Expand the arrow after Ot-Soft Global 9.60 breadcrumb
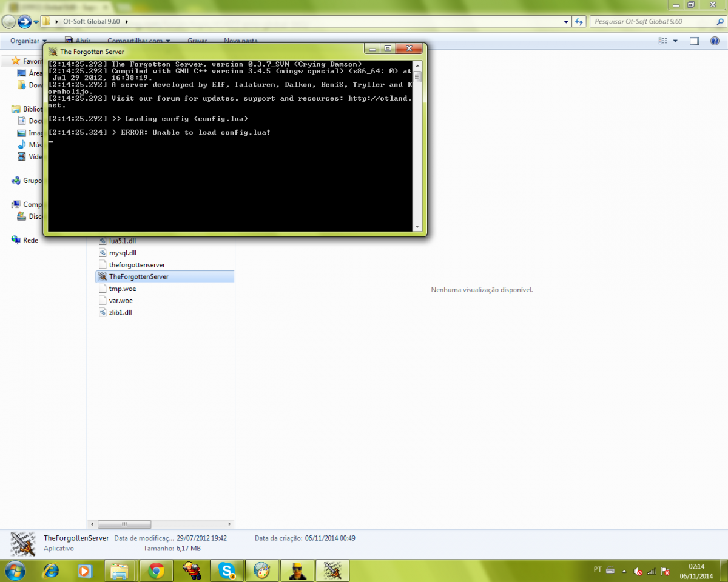728x582 pixels. click(x=126, y=22)
